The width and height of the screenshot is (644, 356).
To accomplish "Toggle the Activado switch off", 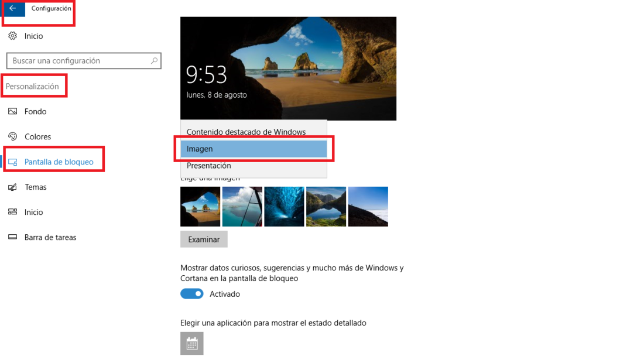I will click(192, 294).
